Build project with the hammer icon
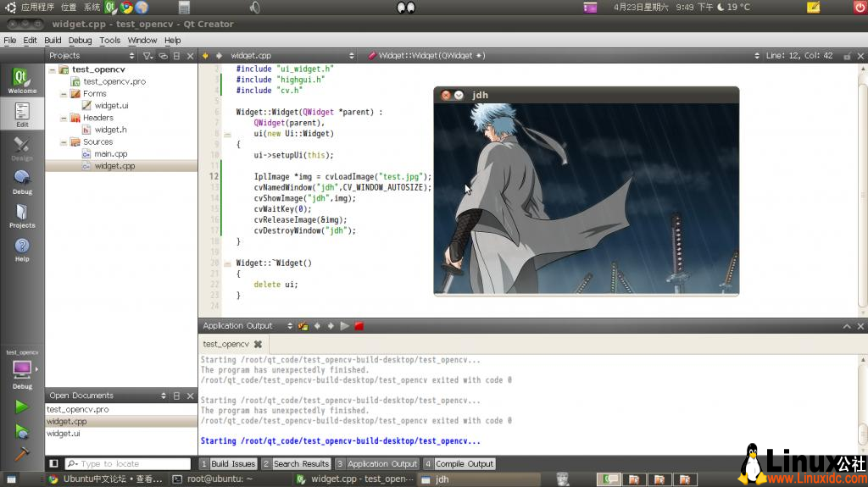This screenshot has width=868, height=487. coord(21,454)
